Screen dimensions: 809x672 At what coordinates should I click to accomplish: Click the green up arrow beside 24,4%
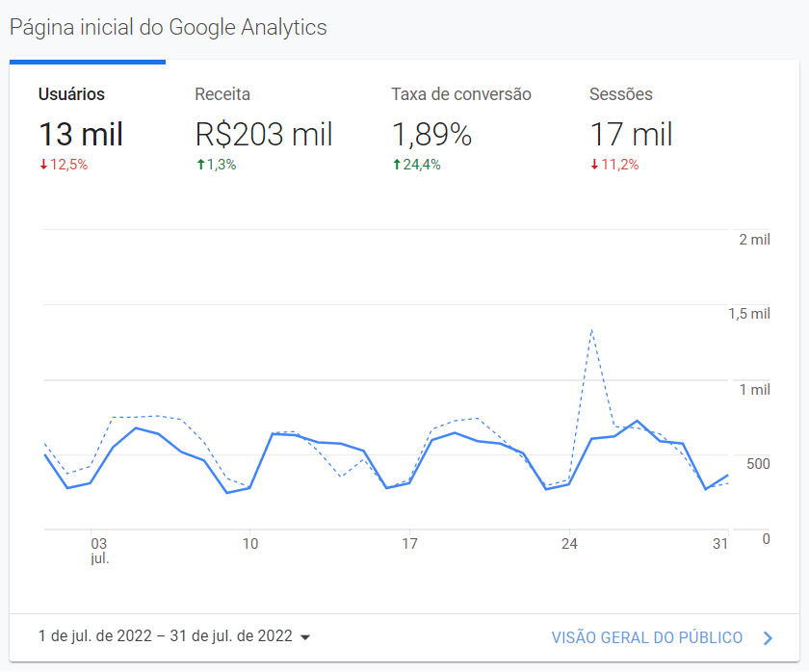(396, 165)
